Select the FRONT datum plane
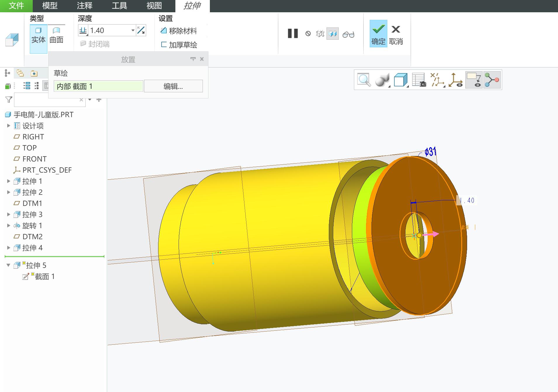Viewport: 558px width, 392px height. point(34,159)
